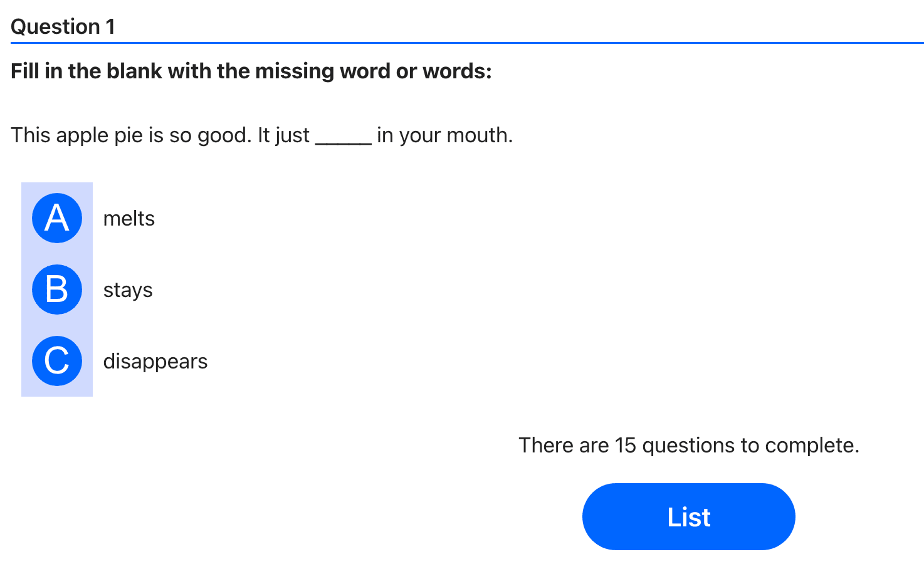Click the numeral 1 in the question heading

(x=110, y=27)
